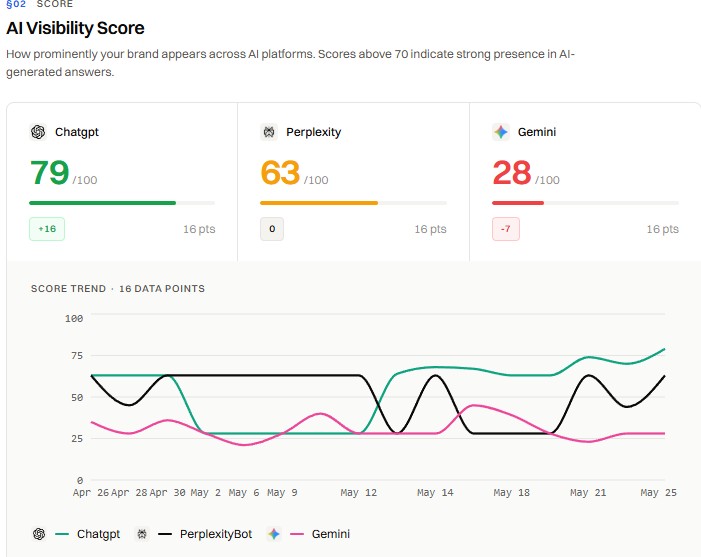
Task: Click the green Chatgpt score progress bar
Action: [102, 203]
